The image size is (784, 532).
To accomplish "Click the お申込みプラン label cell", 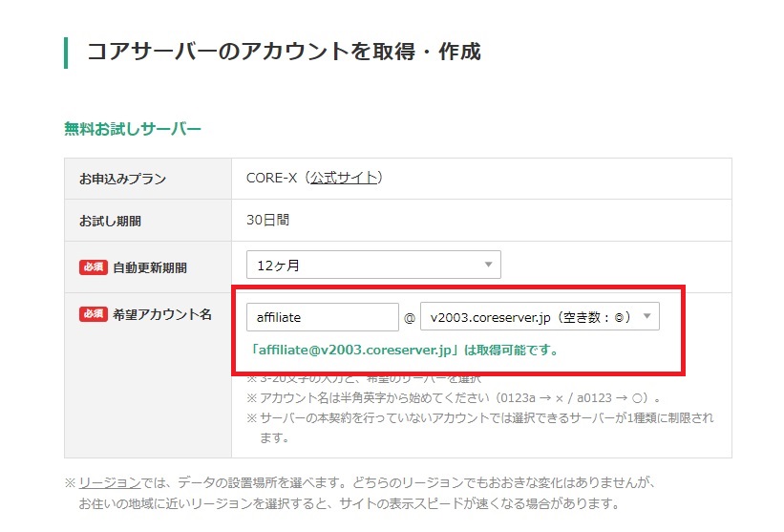I will point(148,179).
